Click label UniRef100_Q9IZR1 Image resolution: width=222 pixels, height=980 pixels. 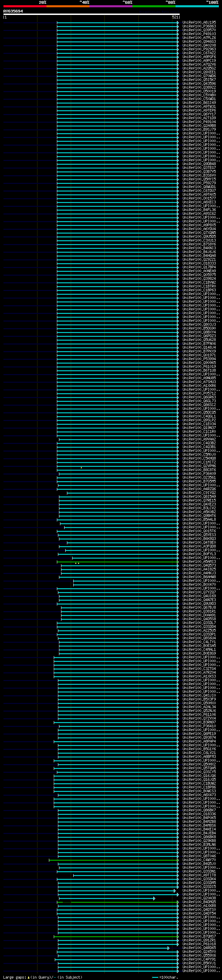click(199, 940)
